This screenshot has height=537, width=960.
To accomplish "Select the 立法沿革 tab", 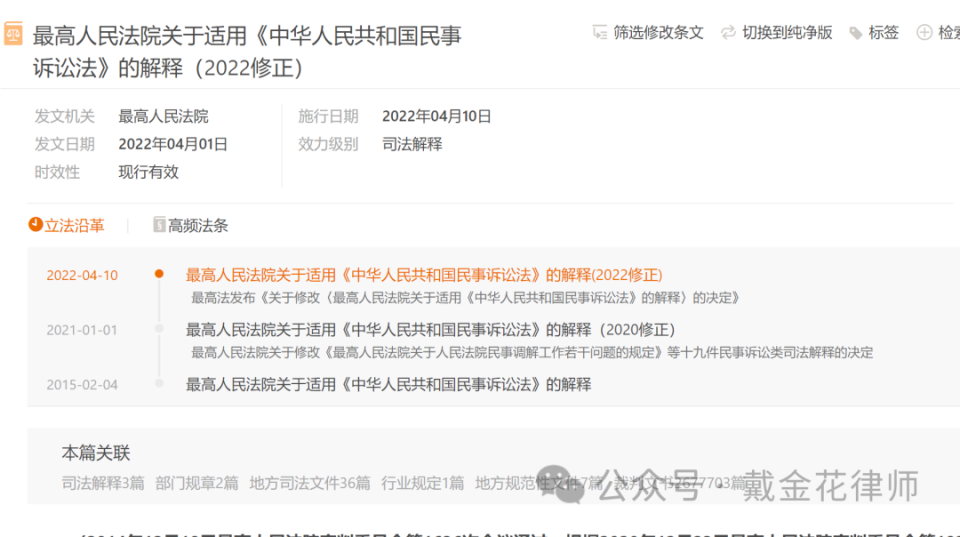I will tap(75, 225).
